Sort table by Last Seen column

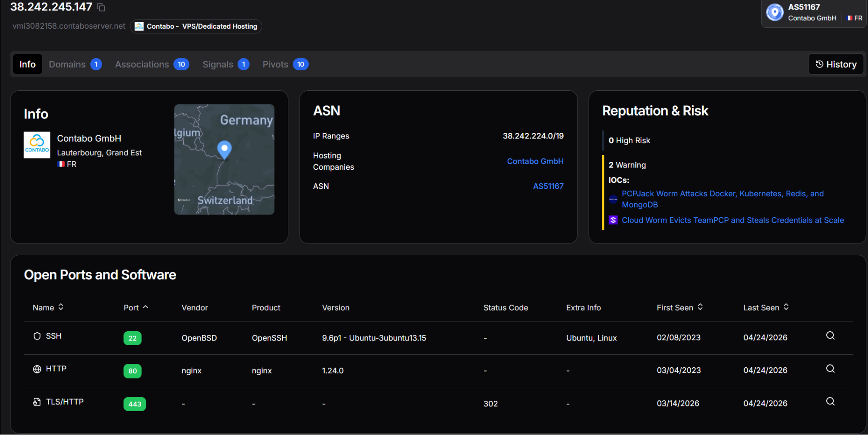pyautogui.click(x=766, y=307)
